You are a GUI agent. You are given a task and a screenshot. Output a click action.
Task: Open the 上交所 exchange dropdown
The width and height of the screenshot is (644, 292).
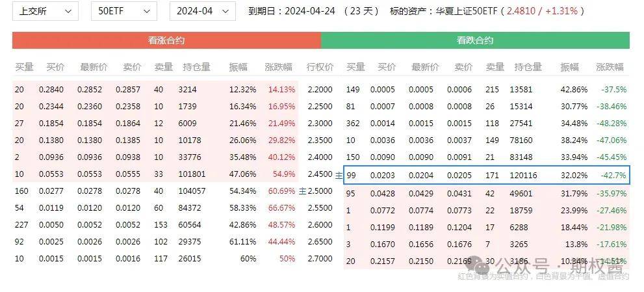[x=45, y=11]
